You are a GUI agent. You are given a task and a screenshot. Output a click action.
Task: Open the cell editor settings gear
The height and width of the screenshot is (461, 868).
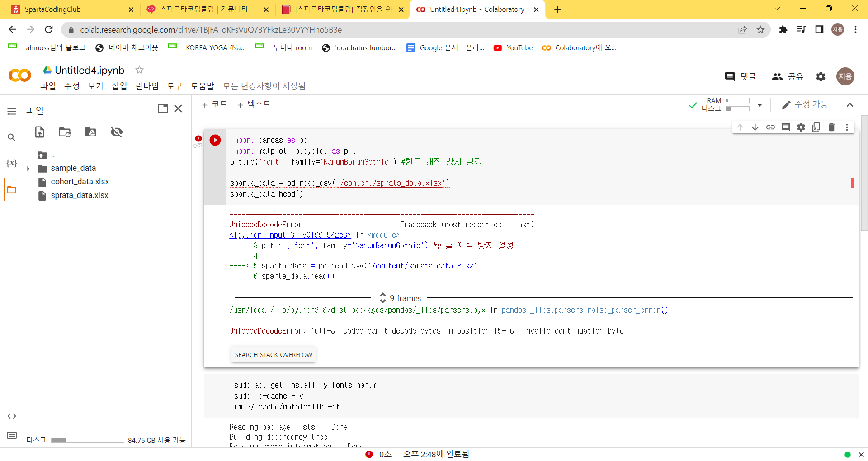tap(801, 127)
